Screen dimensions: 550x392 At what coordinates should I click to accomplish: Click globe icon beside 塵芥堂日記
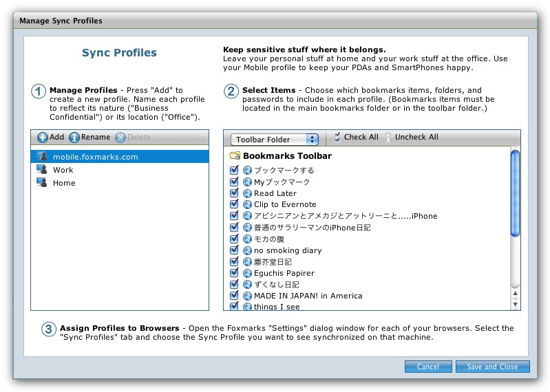tap(247, 262)
